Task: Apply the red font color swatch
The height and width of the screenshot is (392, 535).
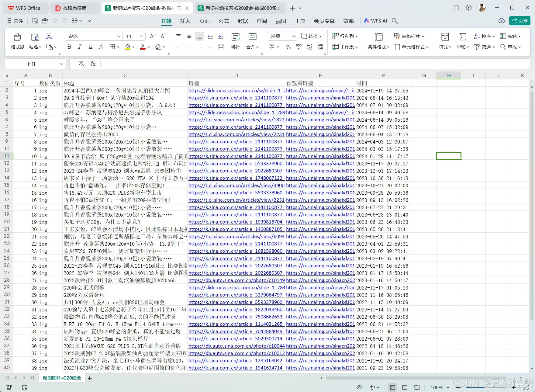Action: tap(143, 47)
